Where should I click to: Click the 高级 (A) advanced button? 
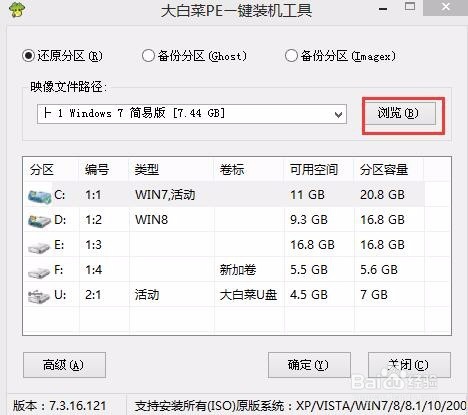click(x=64, y=365)
